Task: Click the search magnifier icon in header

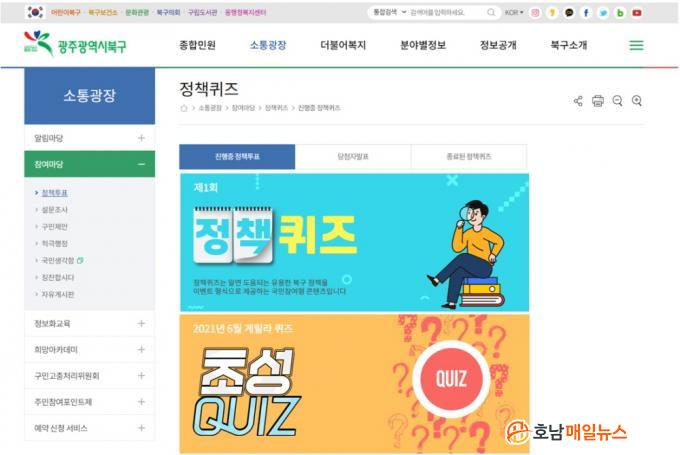Action: (x=490, y=12)
